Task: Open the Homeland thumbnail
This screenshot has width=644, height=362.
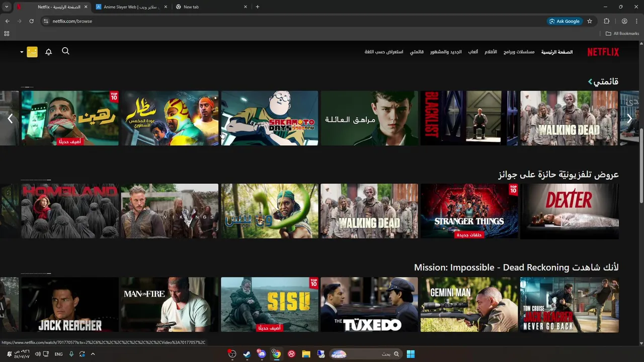Action: (70, 211)
